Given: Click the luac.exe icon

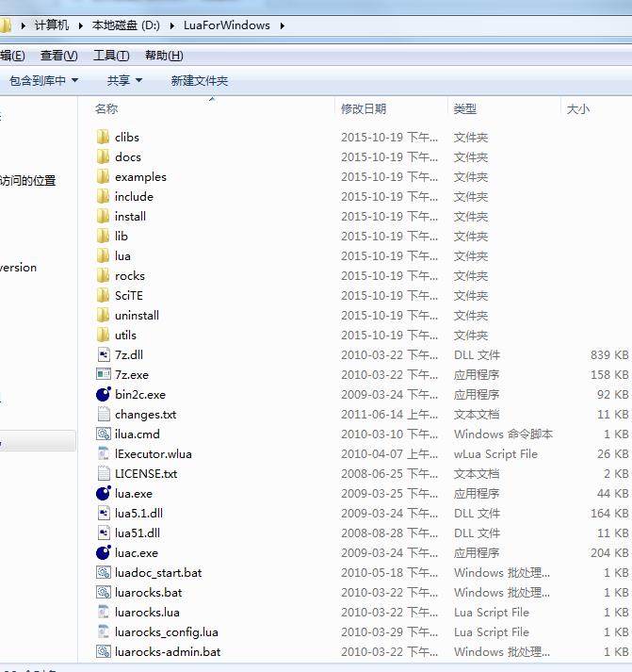Looking at the screenshot, I should tap(104, 552).
